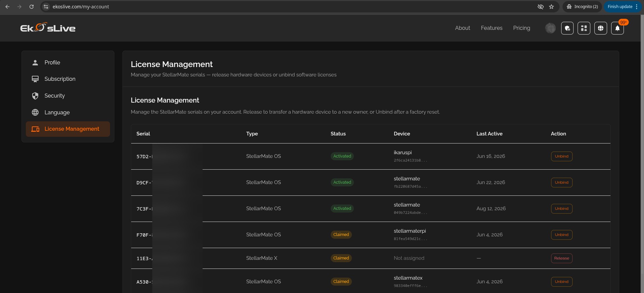Viewport: 644px width, 293px height.
Task: Click the Device column header
Action: (x=402, y=134)
